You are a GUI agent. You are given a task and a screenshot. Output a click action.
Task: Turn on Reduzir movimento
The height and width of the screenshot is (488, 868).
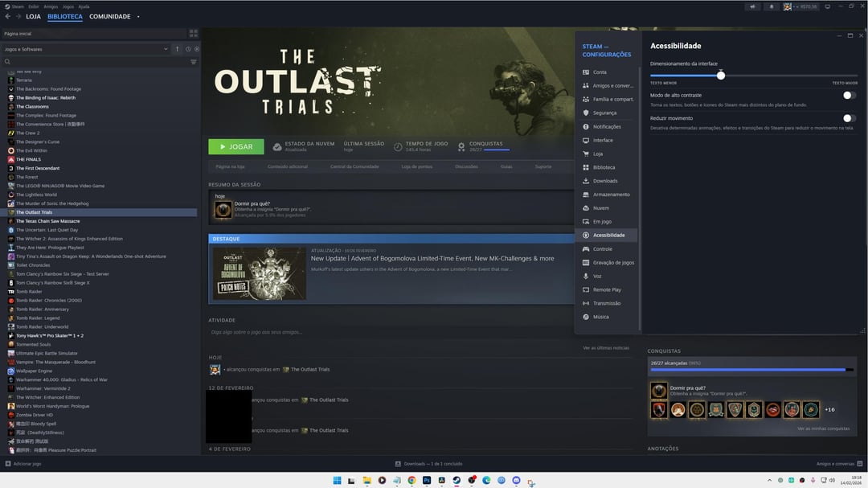(848, 118)
